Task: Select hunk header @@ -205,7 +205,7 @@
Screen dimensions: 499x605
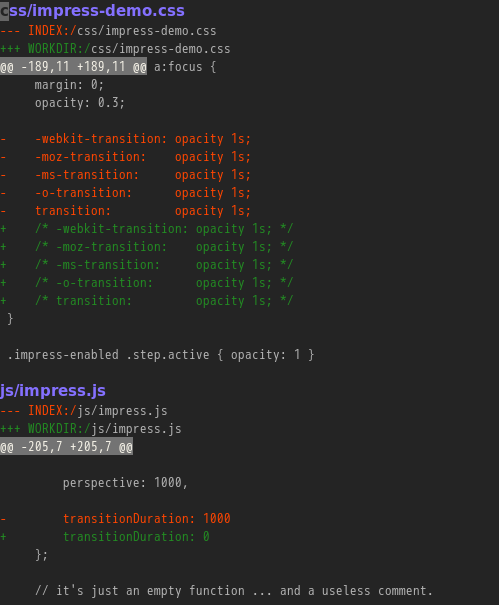Action: tap(66, 446)
